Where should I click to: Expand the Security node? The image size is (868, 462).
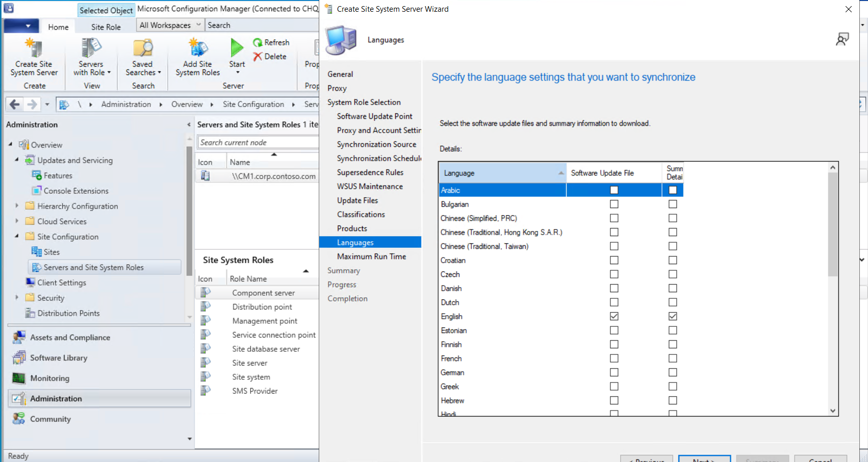point(17,297)
